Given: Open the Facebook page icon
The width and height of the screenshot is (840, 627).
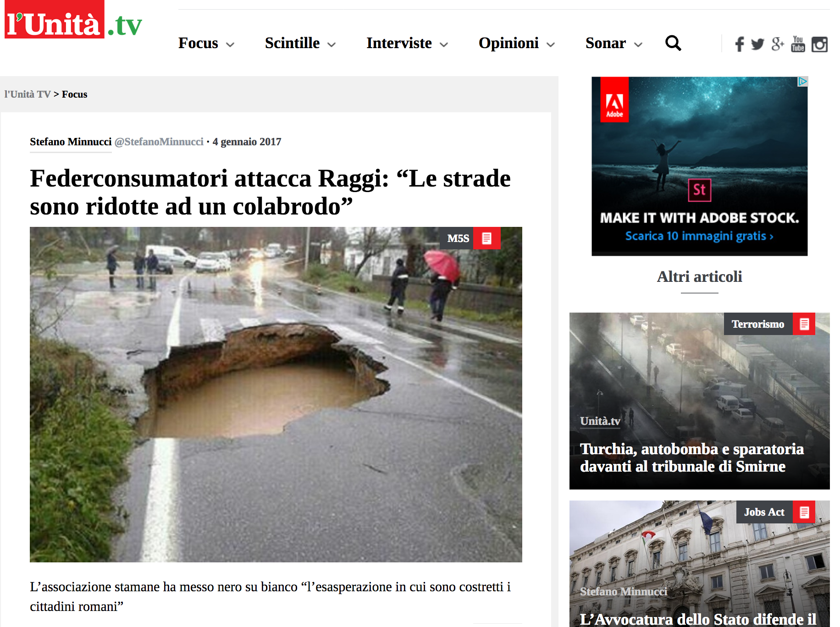Looking at the screenshot, I should (x=740, y=44).
